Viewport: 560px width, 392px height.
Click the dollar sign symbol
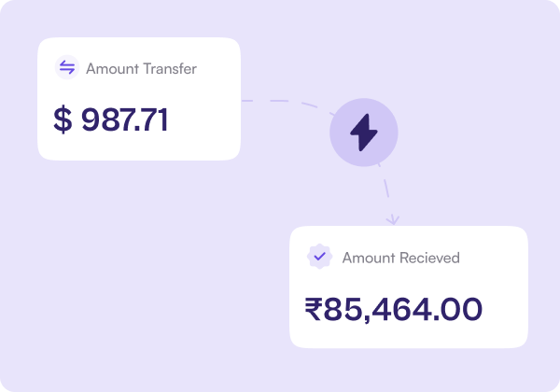pyautogui.click(x=63, y=119)
